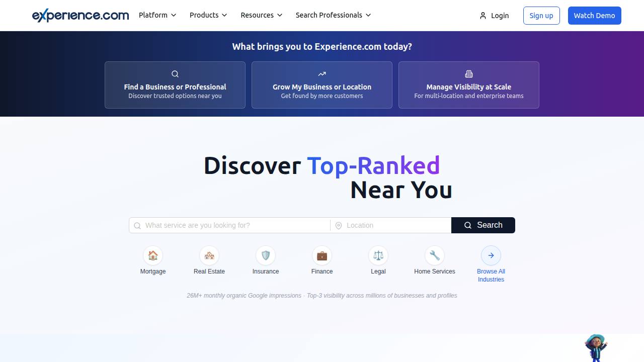Pick the Finance briefcase icon

tap(322, 255)
